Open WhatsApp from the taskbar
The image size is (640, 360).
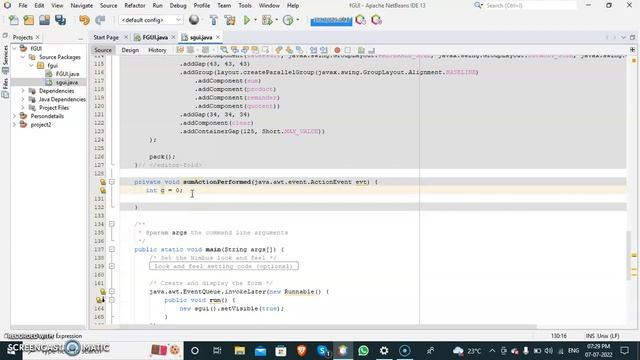(x=363, y=351)
